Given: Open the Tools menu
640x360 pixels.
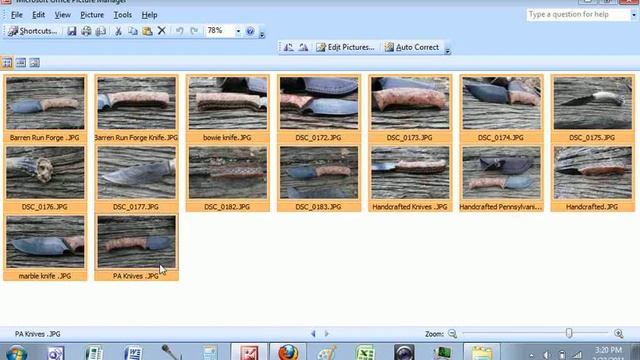Looking at the screenshot, I should (x=122, y=15).
